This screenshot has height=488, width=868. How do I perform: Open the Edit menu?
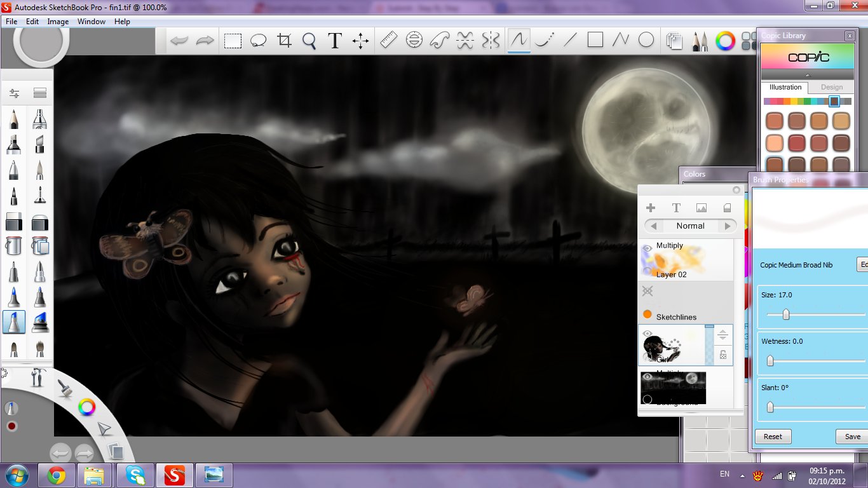(32, 22)
